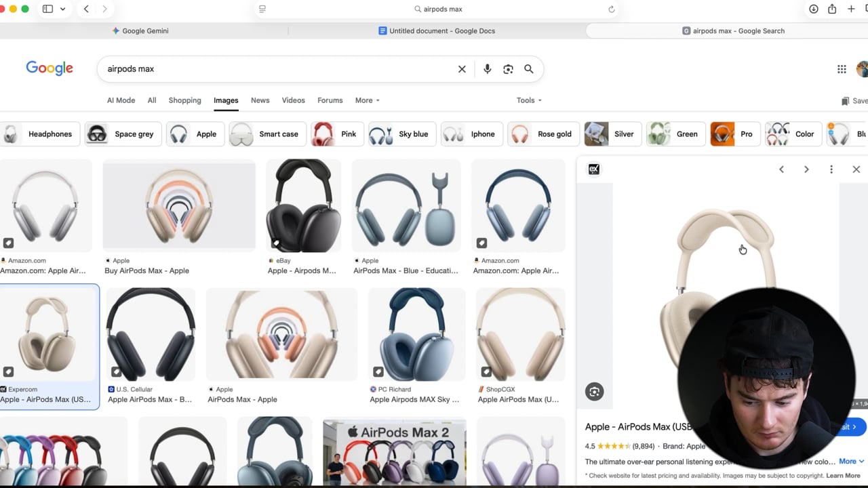Show next image in preview panel
Image resolution: width=868 pixels, height=488 pixels.
tap(806, 169)
